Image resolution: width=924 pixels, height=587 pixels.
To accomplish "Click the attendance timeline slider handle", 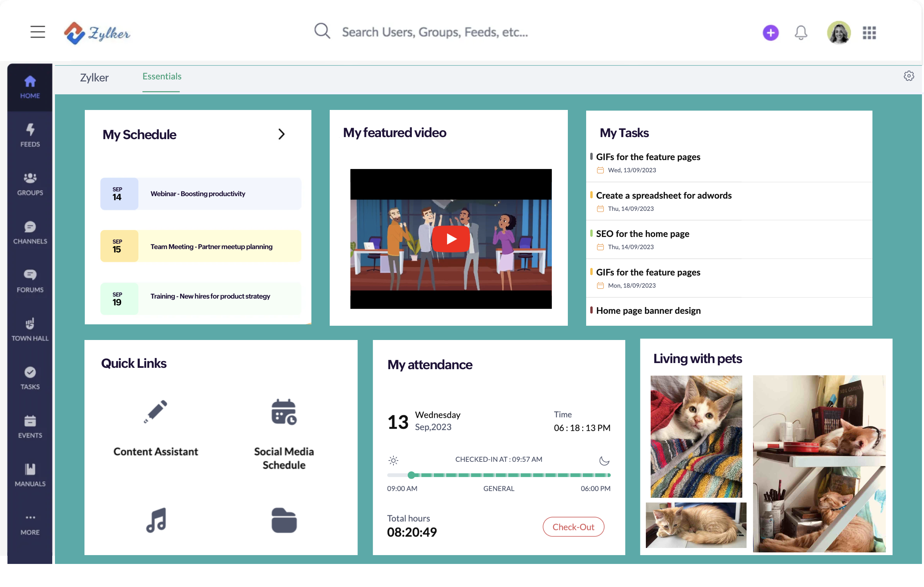I will tap(411, 475).
